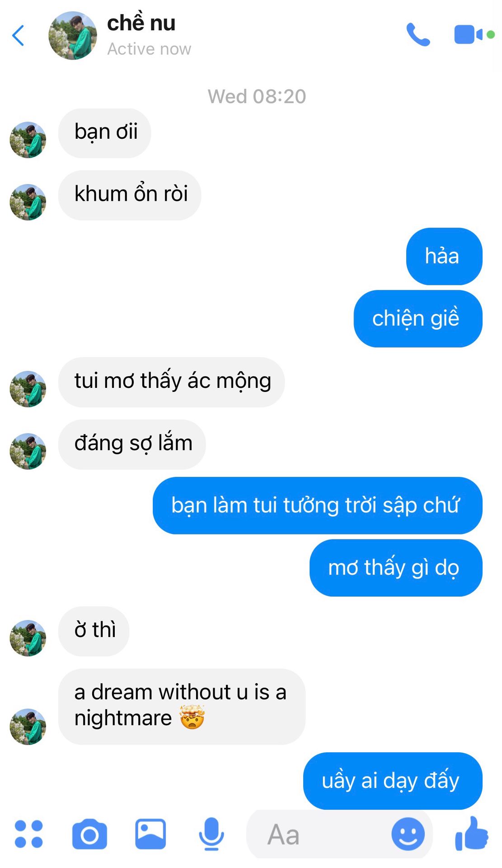Image resolution: width=502 pixels, height=868 pixels.
Task: Select the "tui mơ thấy ác mộng" message
Action: pos(172,382)
